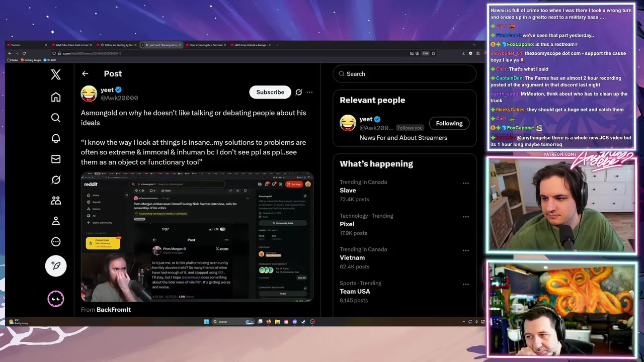
Task: Expand browser tab list chevron
Action: pos(474,45)
